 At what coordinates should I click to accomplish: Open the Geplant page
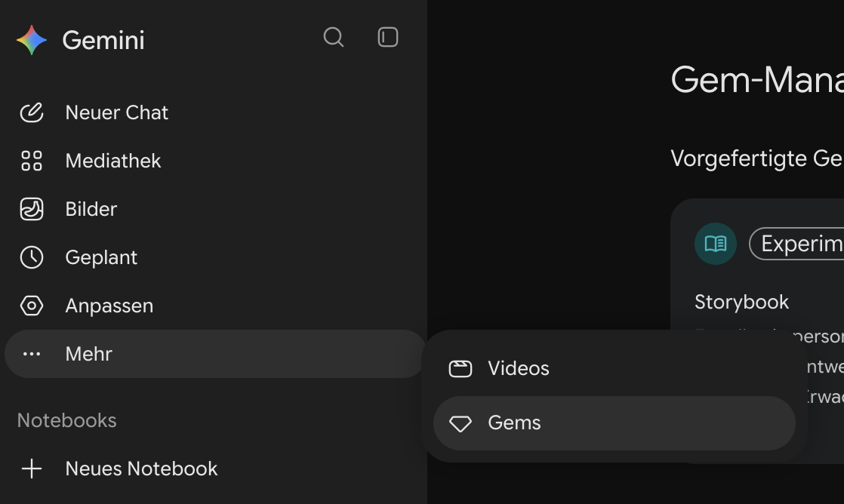coord(215,257)
